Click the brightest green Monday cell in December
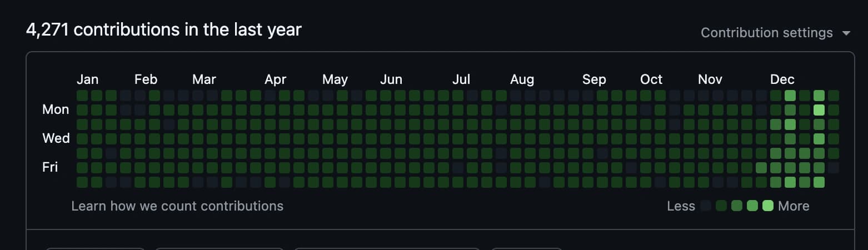Screen dimensions: 868x250 coord(819,110)
